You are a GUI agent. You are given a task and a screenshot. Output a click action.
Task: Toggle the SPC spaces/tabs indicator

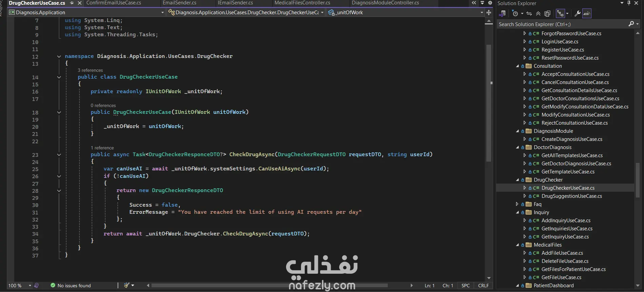pyautogui.click(x=466, y=286)
